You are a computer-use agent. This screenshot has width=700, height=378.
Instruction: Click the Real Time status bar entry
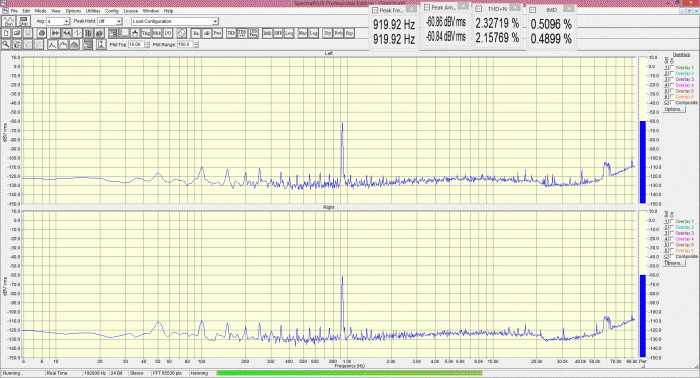[57, 373]
